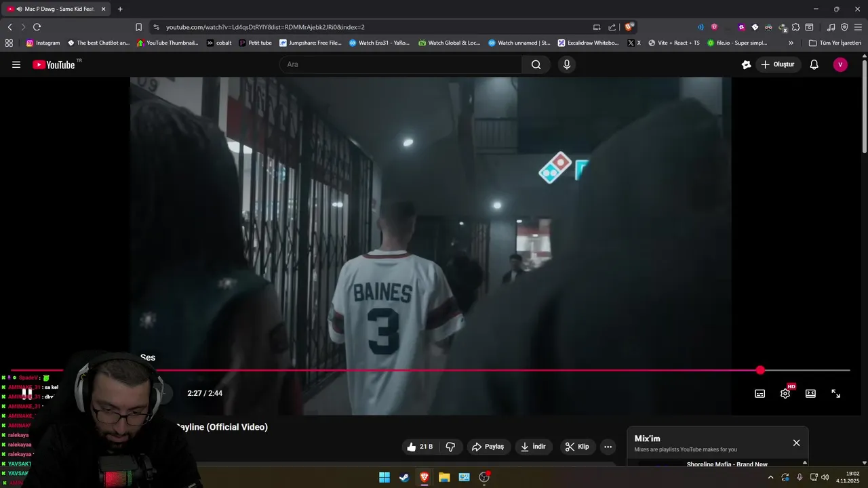Start voice search with microphone icon
The width and height of the screenshot is (868, 488).
pos(567,64)
